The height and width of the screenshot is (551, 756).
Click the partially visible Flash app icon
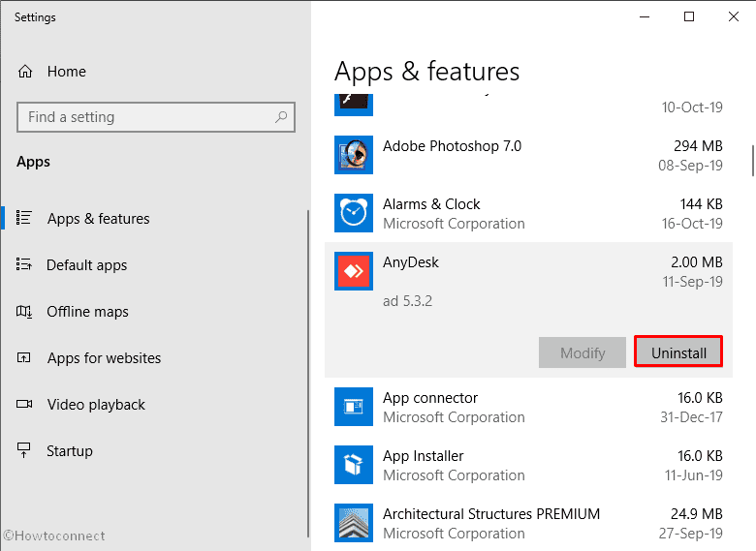click(354, 105)
